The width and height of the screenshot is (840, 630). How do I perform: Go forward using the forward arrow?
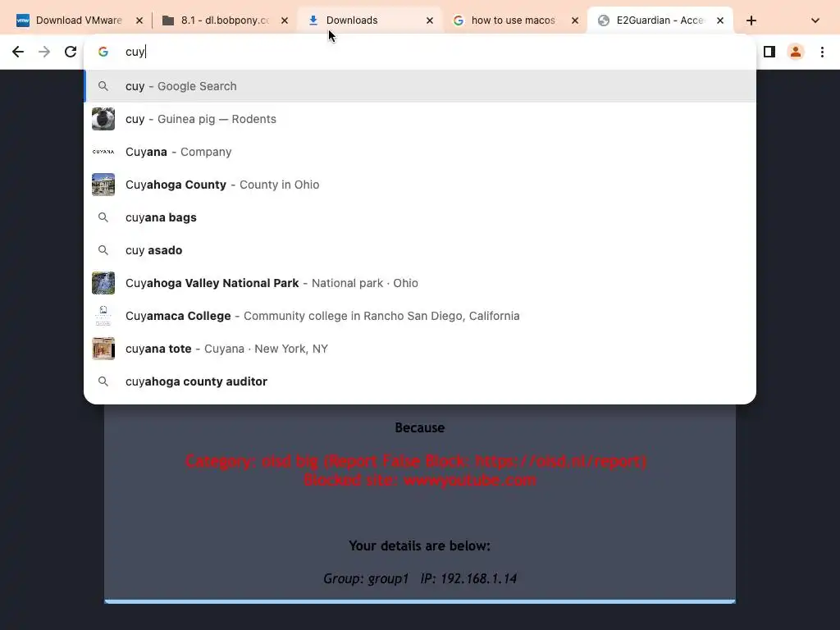pos(44,52)
